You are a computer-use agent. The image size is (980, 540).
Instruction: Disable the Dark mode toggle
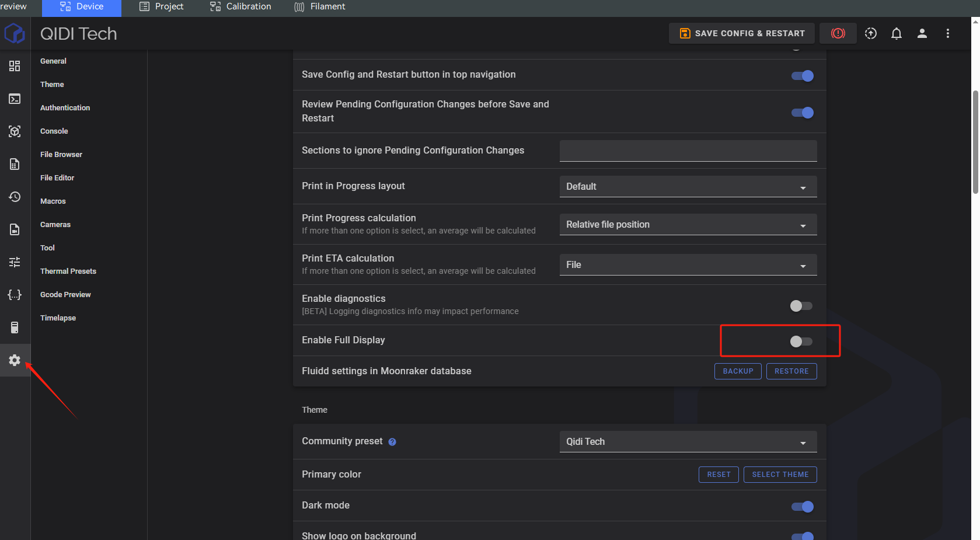click(802, 507)
